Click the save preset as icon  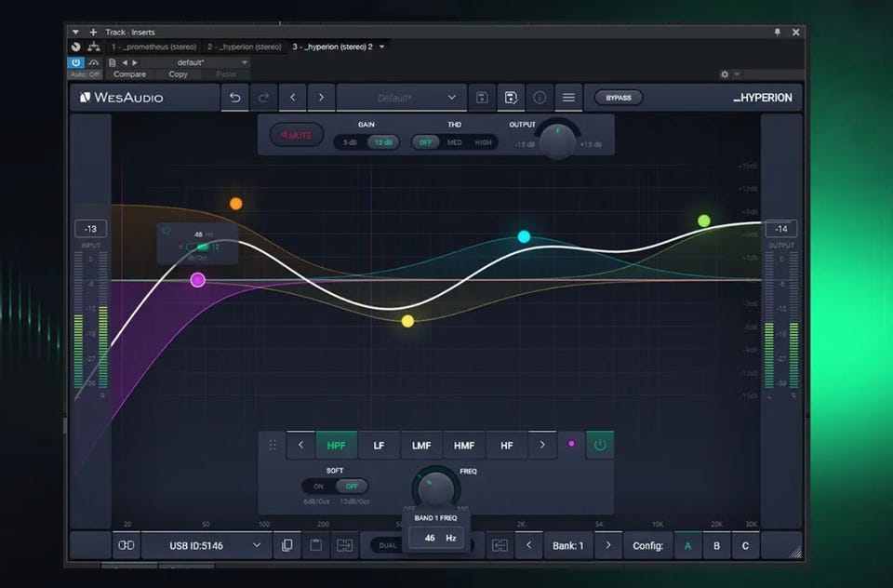tap(511, 98)
